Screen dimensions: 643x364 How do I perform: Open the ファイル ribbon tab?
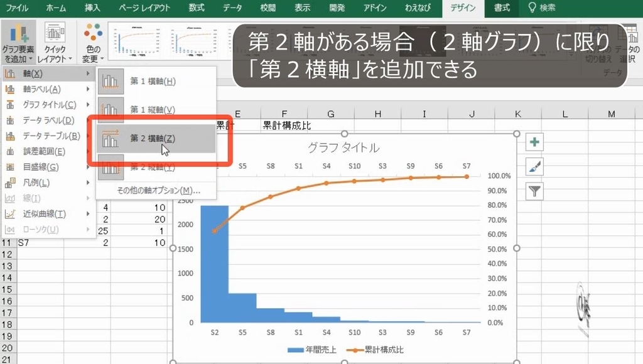click(17, 8)
